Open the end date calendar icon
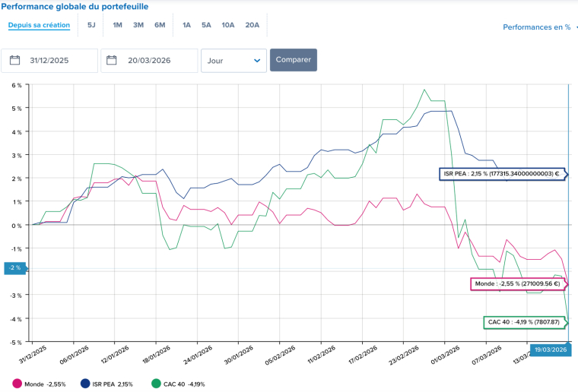 (113, 61)
